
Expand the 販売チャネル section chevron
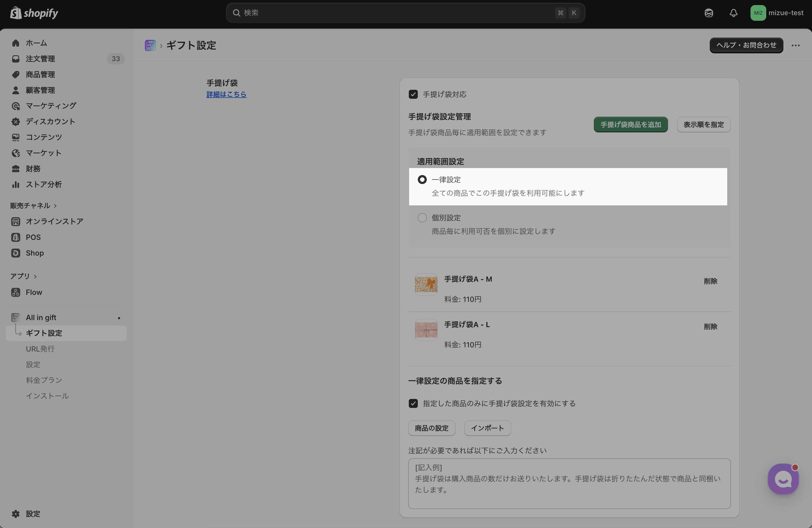tap(55, 206)
